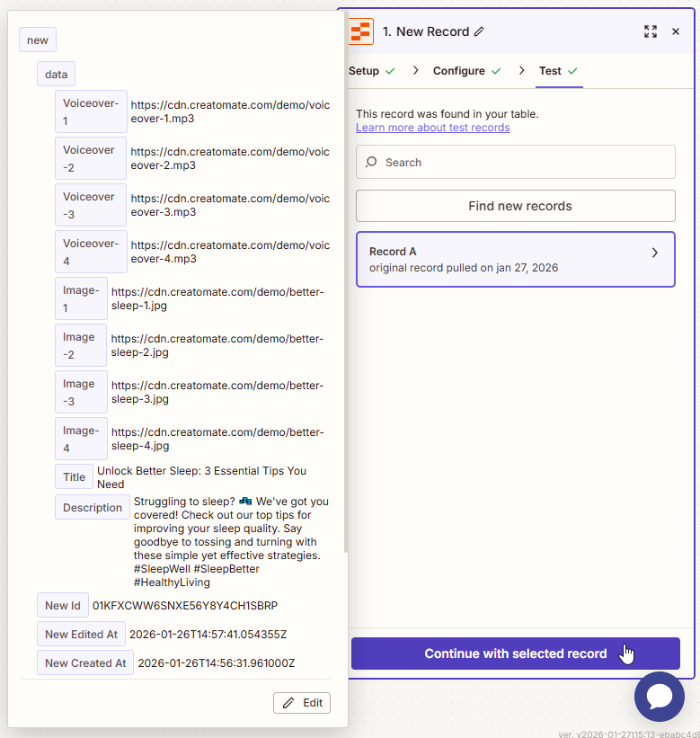Image resolution: width=700 pixels, height=738 pixels.
Task: Click the pencil rename icon beside New Record
Action: click(479, 31)
